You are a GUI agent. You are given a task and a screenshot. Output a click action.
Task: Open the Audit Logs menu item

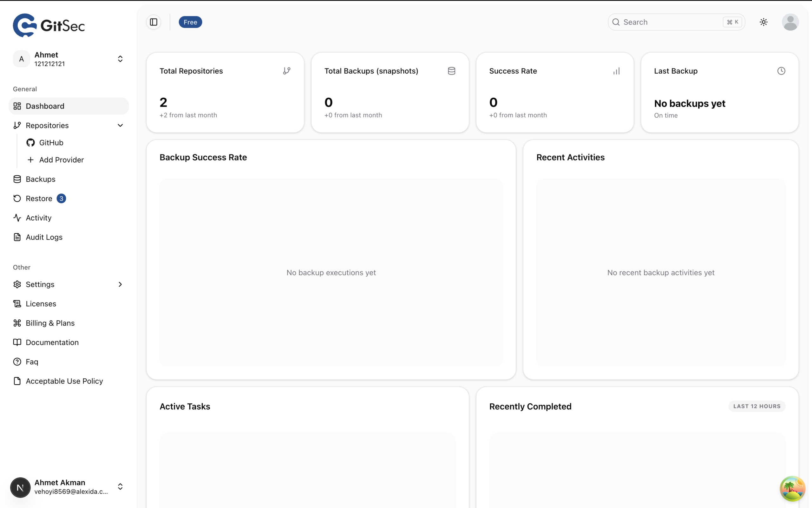point(44,237)
